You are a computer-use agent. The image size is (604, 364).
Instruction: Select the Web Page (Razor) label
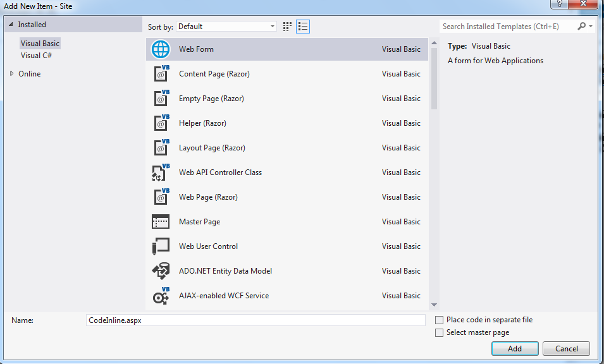click(208, 197)
